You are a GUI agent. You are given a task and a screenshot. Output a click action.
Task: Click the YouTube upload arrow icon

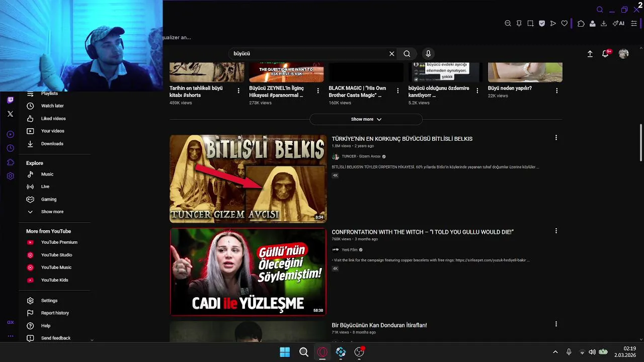(590, 54)
